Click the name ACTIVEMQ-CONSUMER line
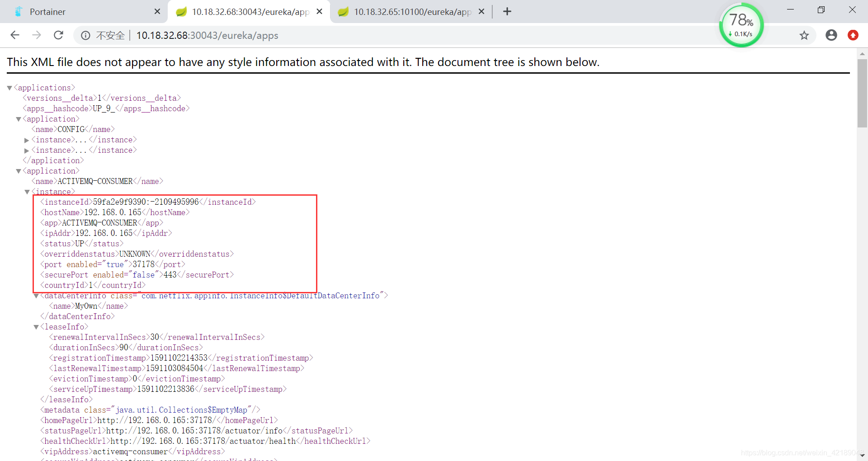Screen dimensions: 868x461 [x=97, y=181]
